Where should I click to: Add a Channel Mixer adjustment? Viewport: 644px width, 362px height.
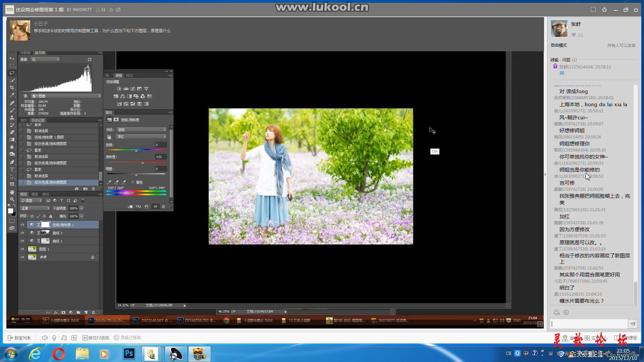click(143, 96)
